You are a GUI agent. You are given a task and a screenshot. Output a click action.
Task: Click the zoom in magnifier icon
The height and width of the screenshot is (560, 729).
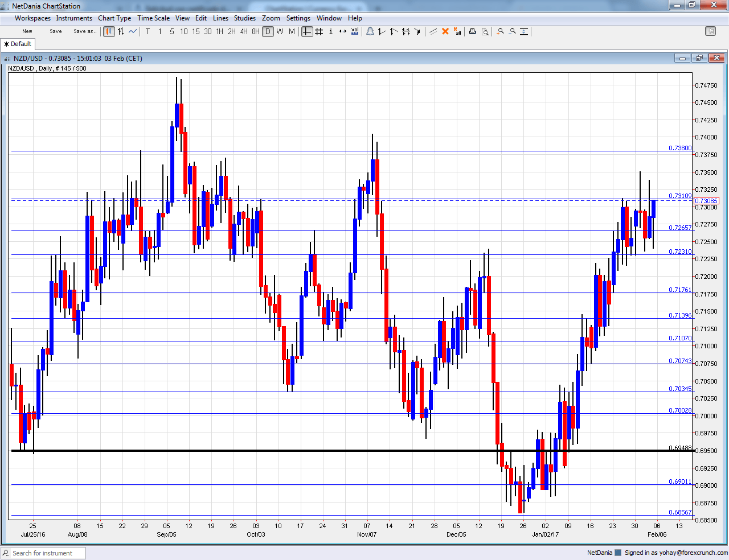pyautogui.click(x=500, y=31)
